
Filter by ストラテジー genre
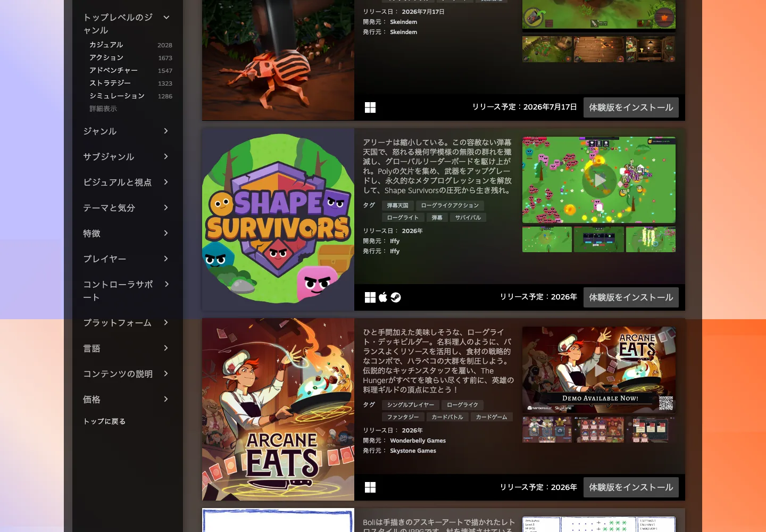click(x=130, y=83)
